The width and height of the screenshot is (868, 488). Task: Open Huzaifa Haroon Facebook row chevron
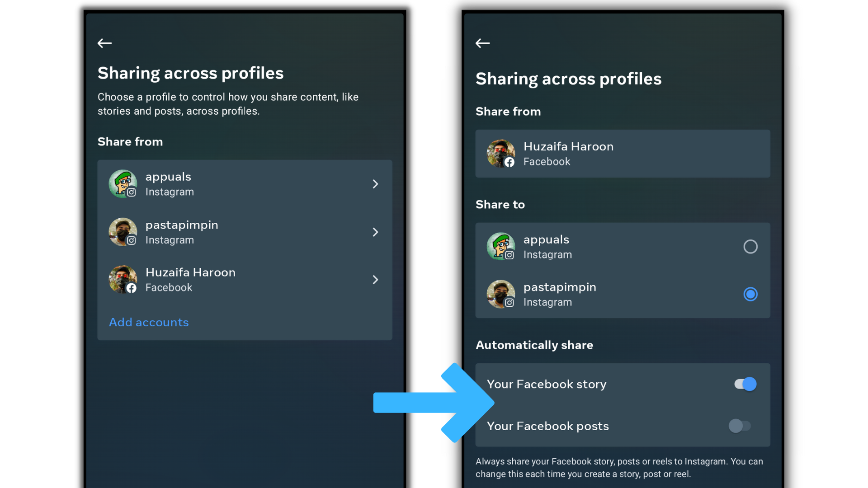coord(375,280)
